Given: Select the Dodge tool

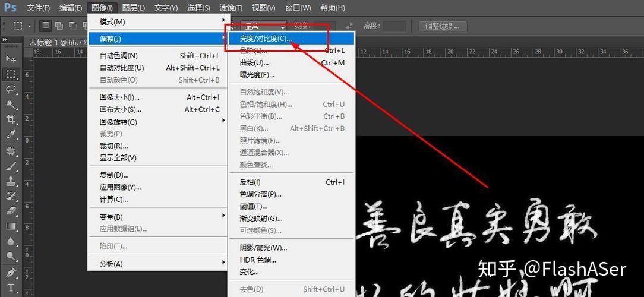Looking at the screenshot, I should (x=11, y=257).
